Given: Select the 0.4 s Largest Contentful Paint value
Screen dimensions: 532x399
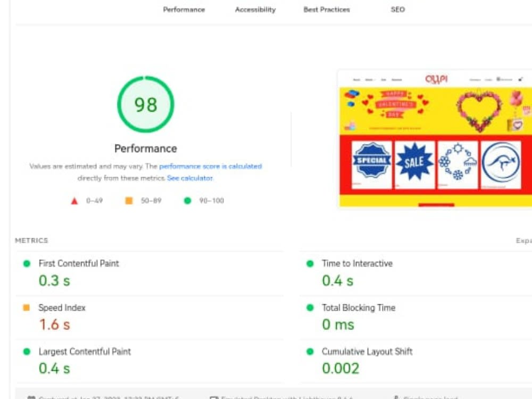Looking at the screenshot, I should tap(54, 369).
